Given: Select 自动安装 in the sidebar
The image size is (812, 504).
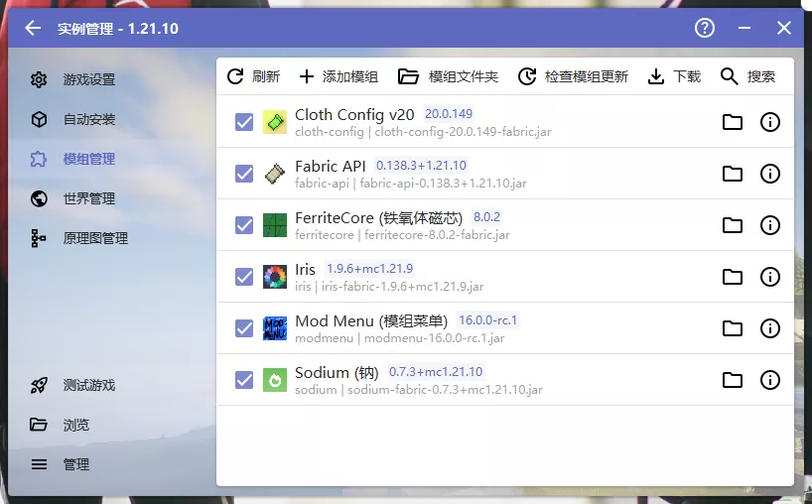Looking at the screenshot, I should (111, 119).
